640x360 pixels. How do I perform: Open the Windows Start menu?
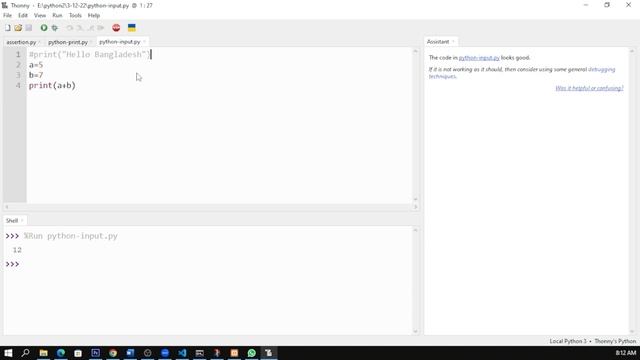point(8,353)
